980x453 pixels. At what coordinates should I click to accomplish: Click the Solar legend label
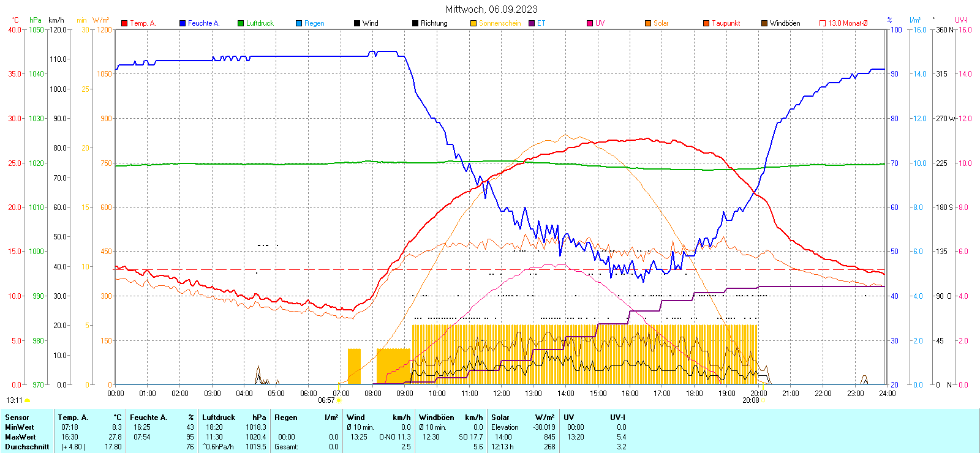coord(661,23)
